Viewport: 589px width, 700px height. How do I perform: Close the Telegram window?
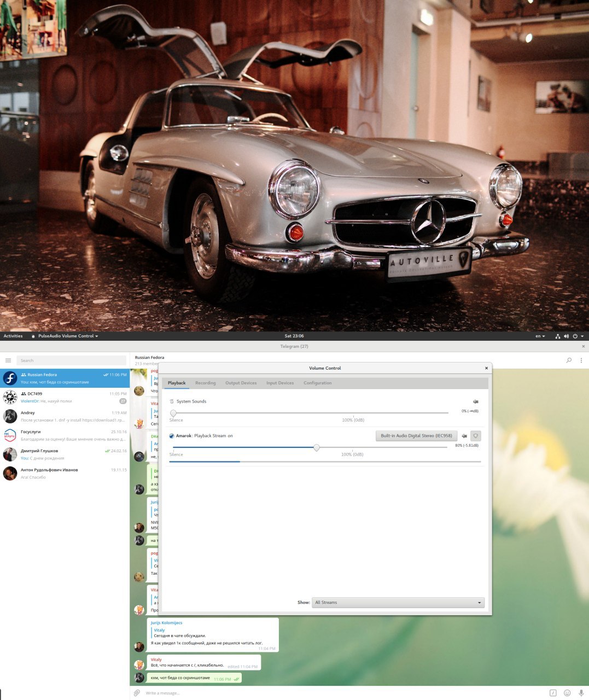(583, 346)
